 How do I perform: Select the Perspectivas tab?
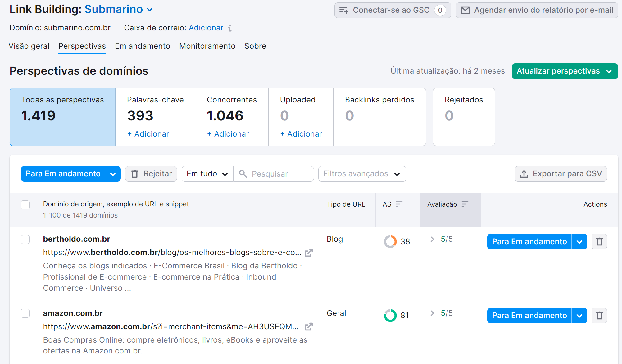[82, 46]
